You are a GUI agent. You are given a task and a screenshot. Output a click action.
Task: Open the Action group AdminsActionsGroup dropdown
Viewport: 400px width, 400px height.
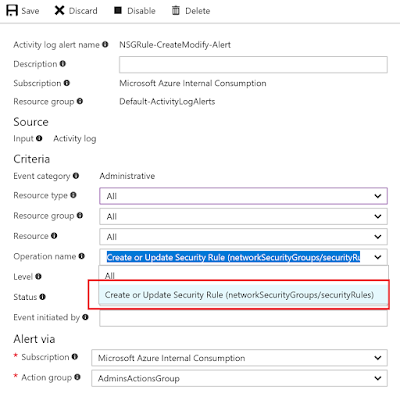(x=239, y=378)
